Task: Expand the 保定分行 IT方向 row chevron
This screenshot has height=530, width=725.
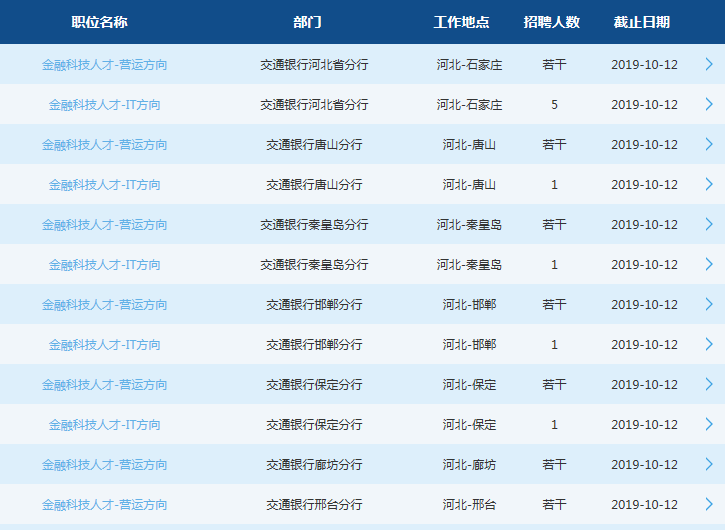Action: [709, 424]
